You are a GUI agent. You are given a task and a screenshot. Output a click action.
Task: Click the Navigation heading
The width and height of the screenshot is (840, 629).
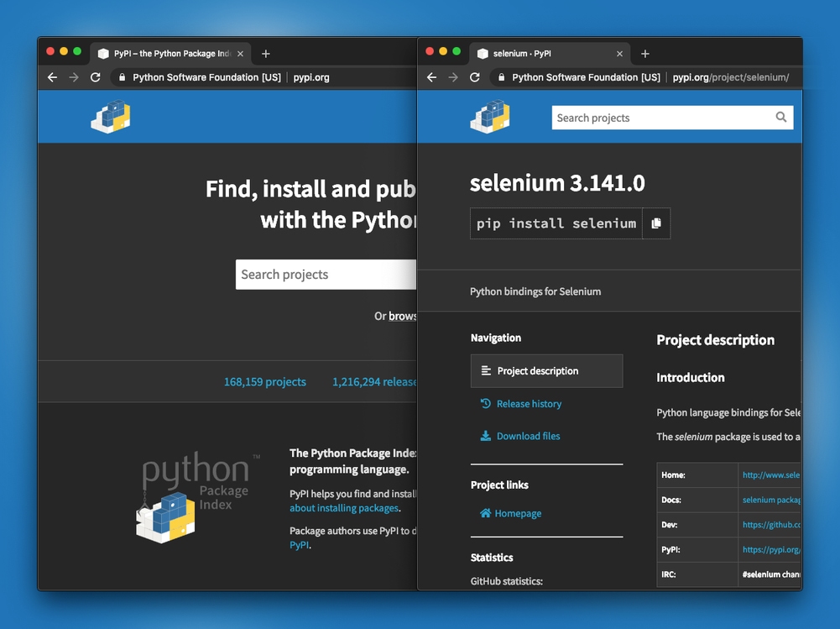click(x=496, y=338)
